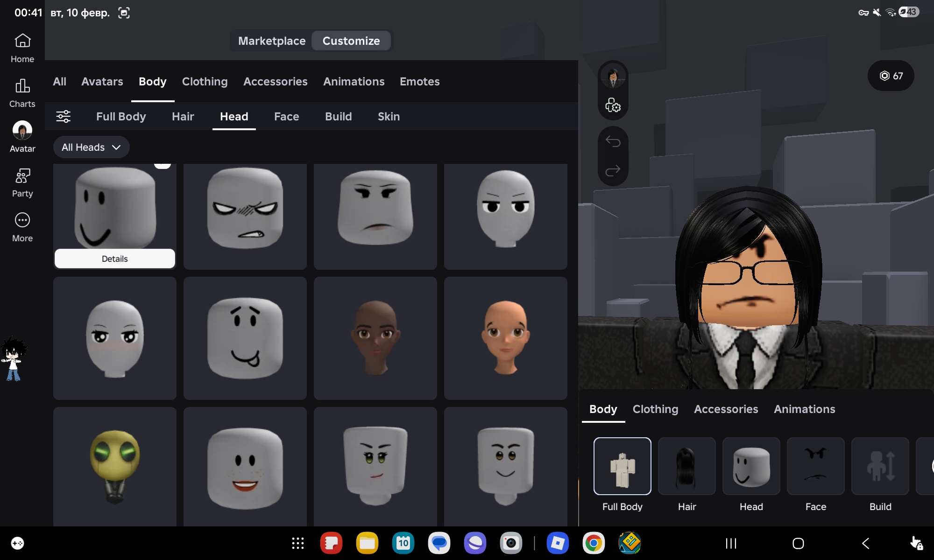Open the Emotes category

[419, 82]
